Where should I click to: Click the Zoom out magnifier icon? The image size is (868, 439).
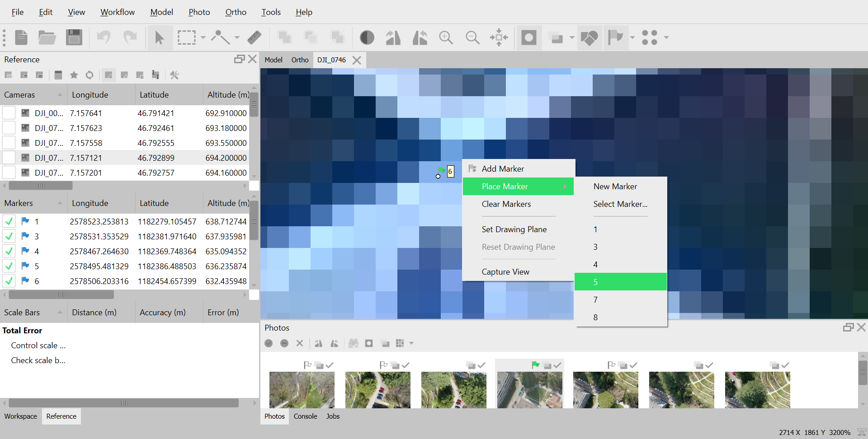[472, 37]
